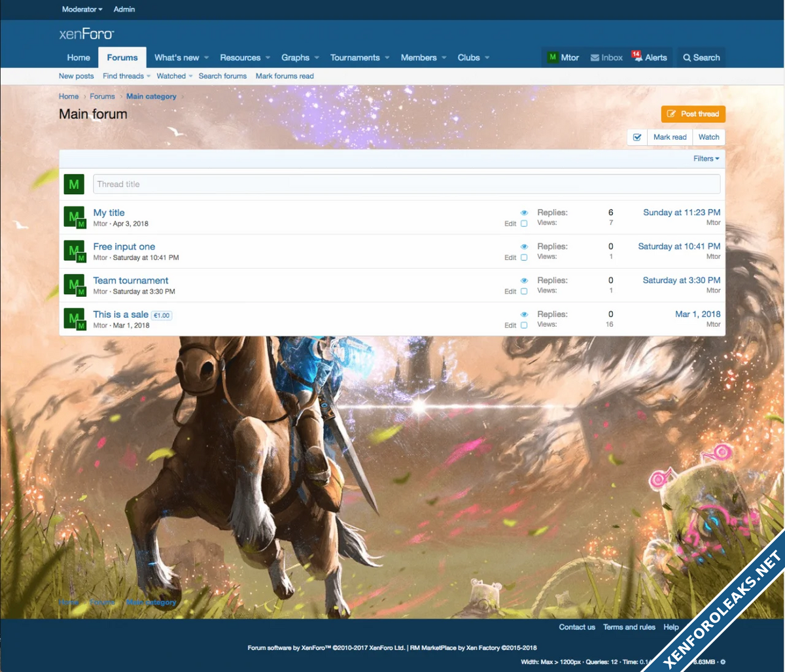The image size is (785, 672).
Task: Click the gear icon in footer debug bar
Action: click(723, 662)
